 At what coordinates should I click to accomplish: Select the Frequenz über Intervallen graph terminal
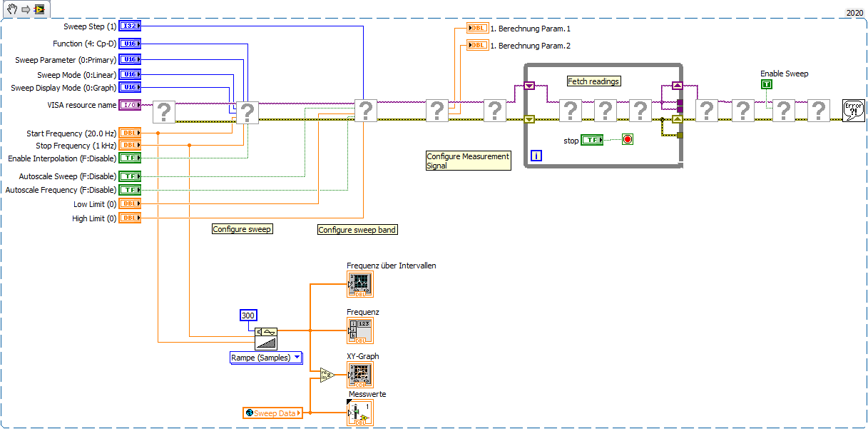coord(359,284)
